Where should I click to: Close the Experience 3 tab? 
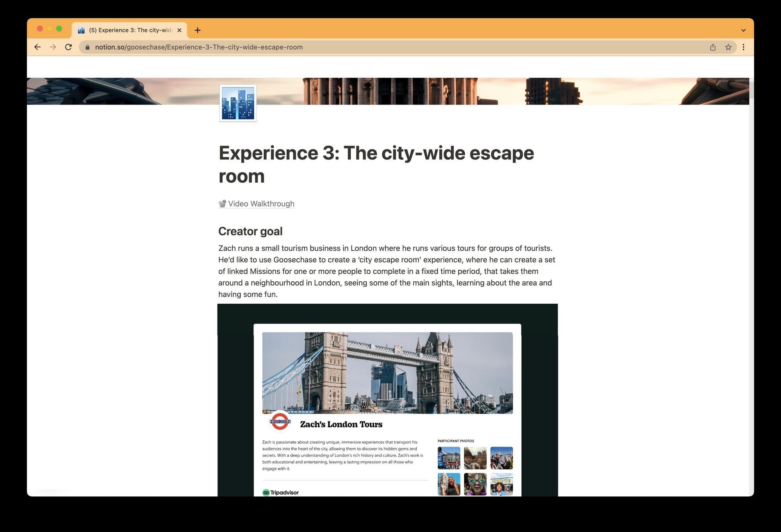click(x=179, y=30)
